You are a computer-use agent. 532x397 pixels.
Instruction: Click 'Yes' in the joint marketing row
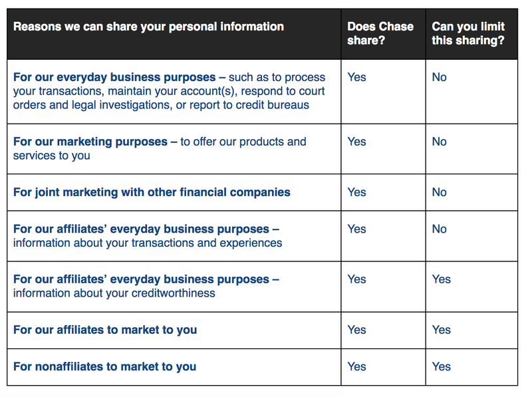pos(356,192)
